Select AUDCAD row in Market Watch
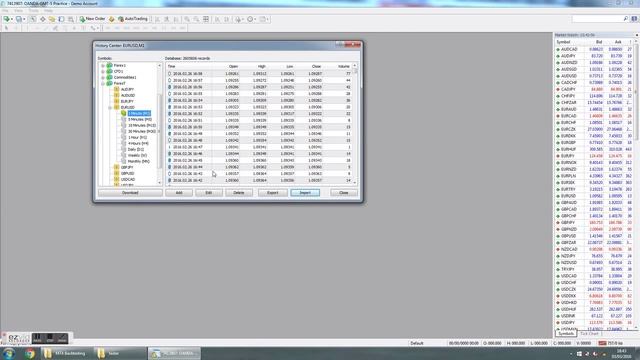The image size is (640, 360). [595, 49]
